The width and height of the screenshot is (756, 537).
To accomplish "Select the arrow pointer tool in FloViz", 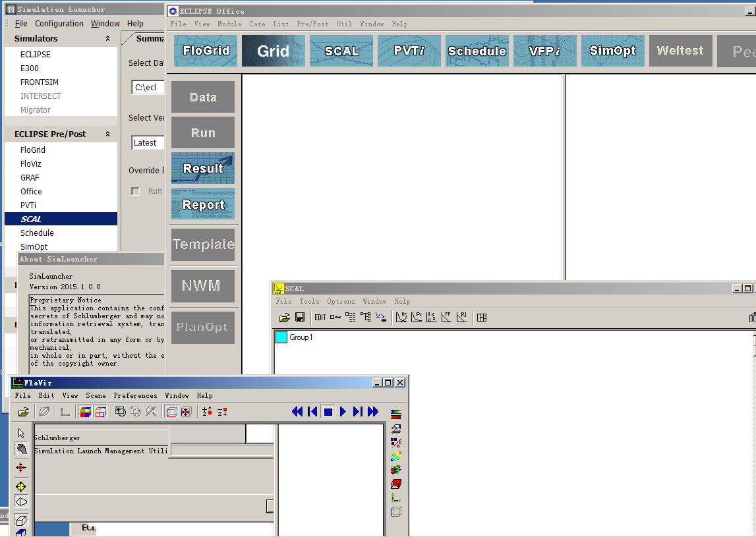I will pos(21,433).
